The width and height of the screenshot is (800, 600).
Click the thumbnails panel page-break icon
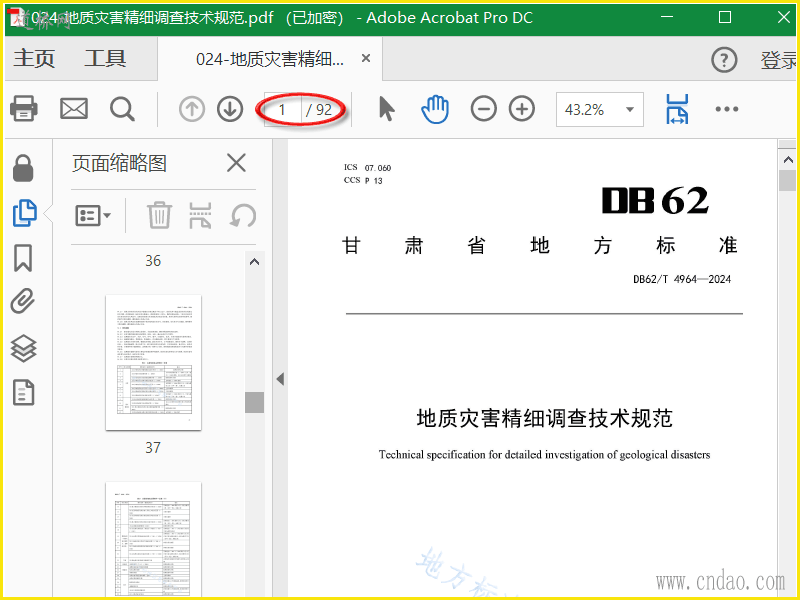[x=200, y=215]
